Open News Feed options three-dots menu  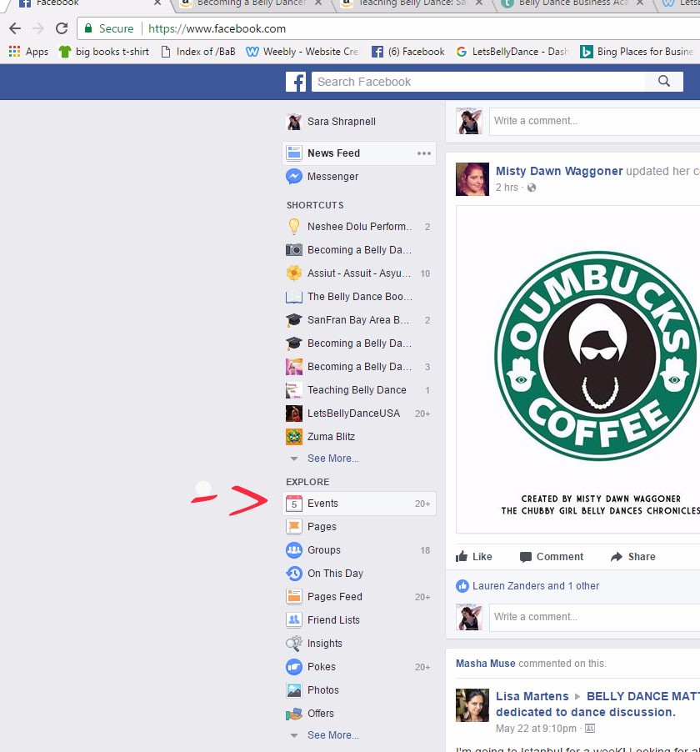[424, 153]
